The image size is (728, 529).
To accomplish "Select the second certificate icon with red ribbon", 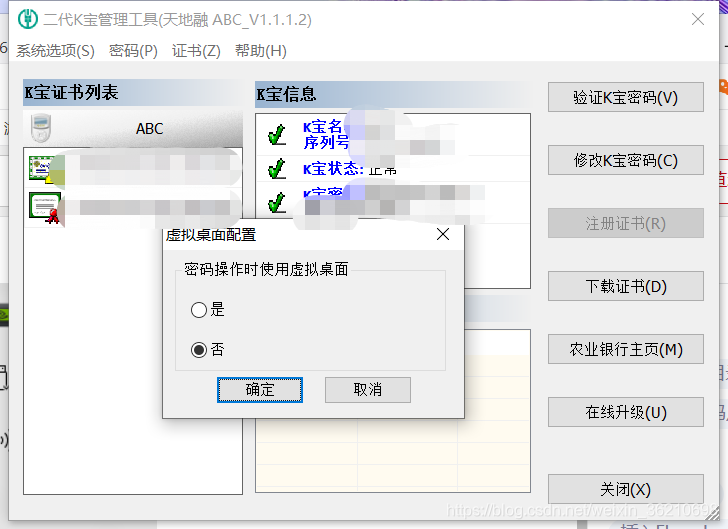I will click(46, 207).
